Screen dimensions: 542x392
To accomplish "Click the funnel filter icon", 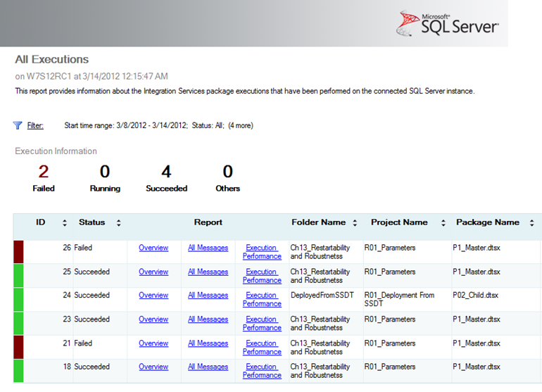I will pos(18,125).
